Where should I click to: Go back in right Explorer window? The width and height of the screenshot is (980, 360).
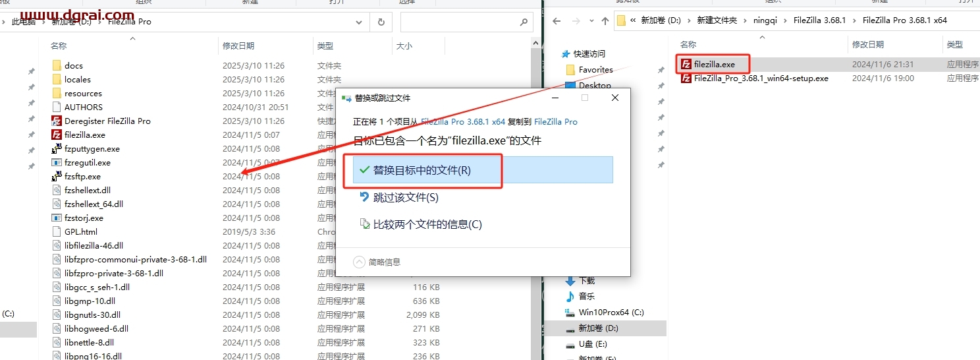(x=557, y=20)
